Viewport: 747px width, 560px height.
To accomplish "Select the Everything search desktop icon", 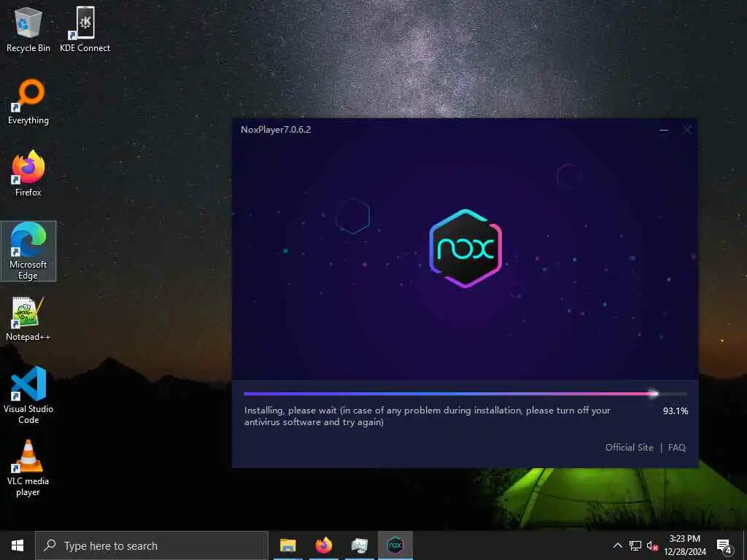I will (28, 102).
